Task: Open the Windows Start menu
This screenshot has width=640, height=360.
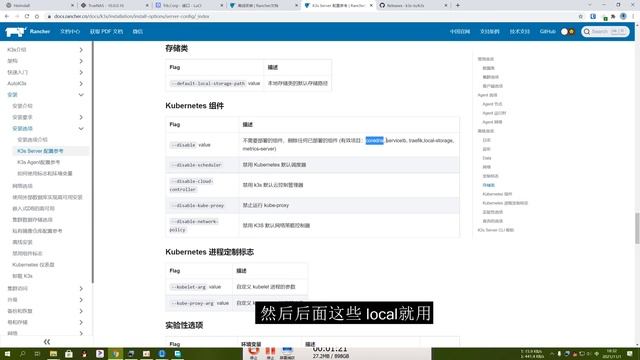Action: [7, 353]
